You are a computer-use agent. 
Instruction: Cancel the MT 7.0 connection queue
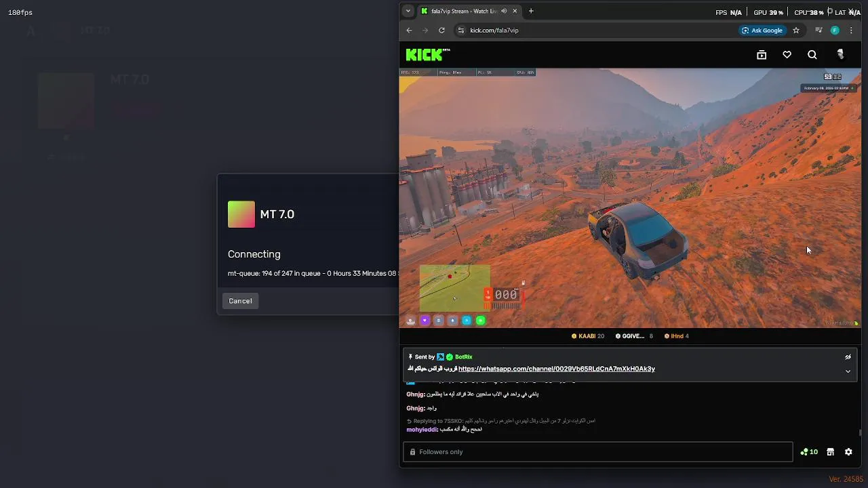240,301
